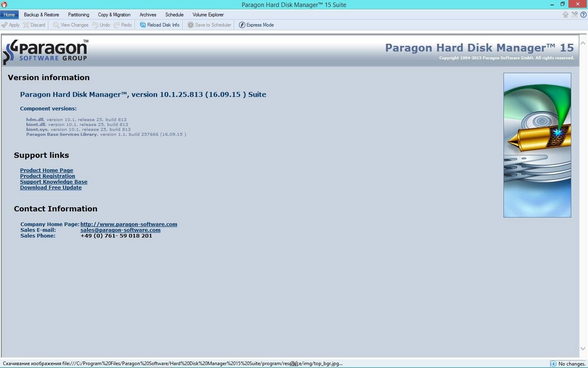Follow the Product Home Page link
Image resolution: width=588 pixels, height=368 pixels.
[47, 171]
